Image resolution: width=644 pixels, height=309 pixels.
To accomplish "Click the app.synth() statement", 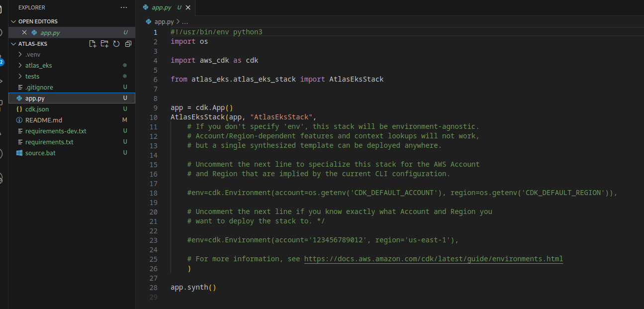I will coord(193,288).
